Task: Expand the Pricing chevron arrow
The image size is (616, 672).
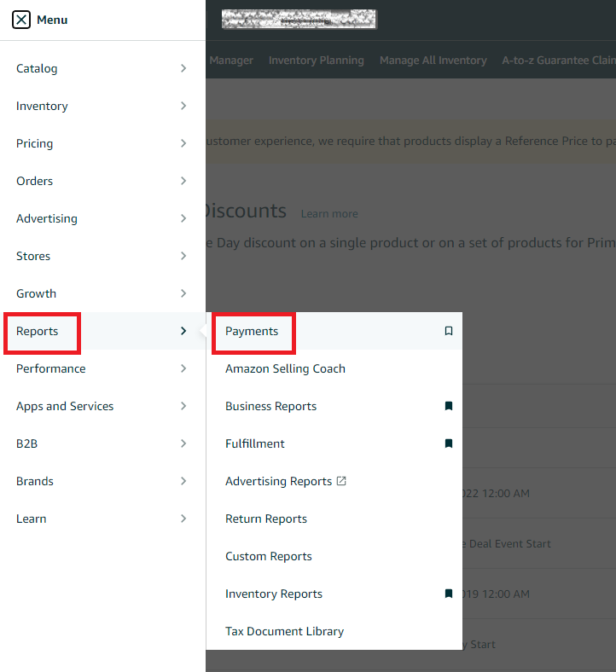Action: tap(183, 143)
